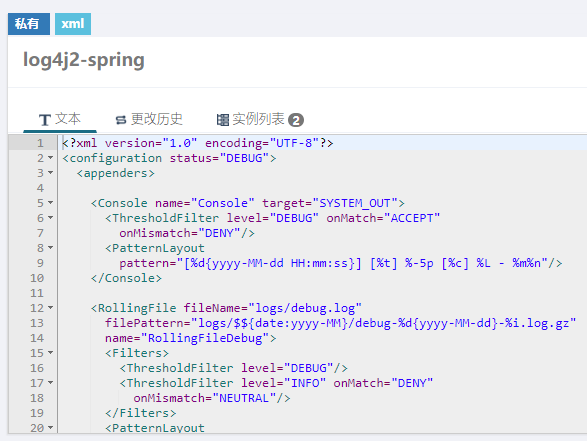Click the <appenders> tag
This screenshot has width=587, height=441.
[116, 173]
